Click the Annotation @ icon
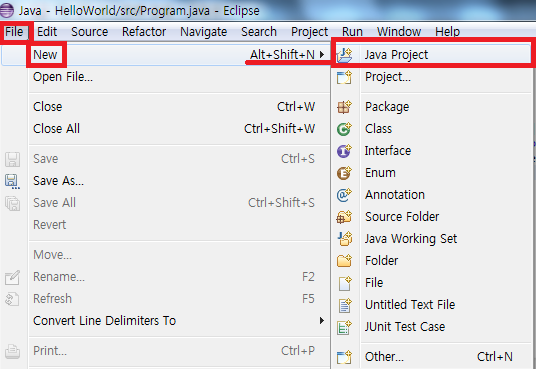The image size is (536, 369). (344, 195)
